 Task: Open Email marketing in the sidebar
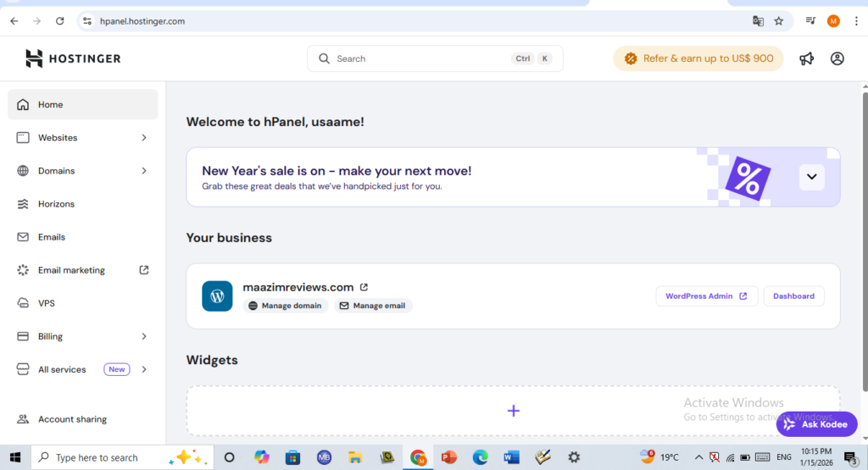(x=82, y=270)
